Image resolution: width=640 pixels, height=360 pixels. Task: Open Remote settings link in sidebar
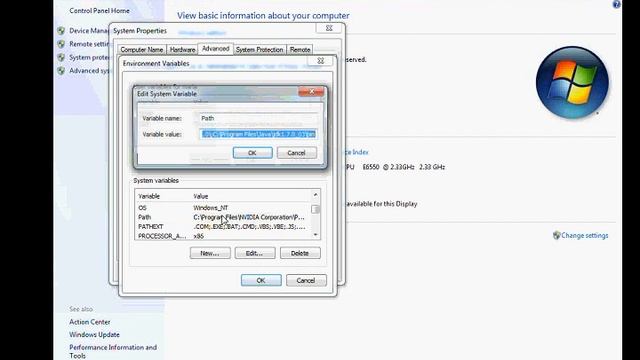(x=89, y=44)
